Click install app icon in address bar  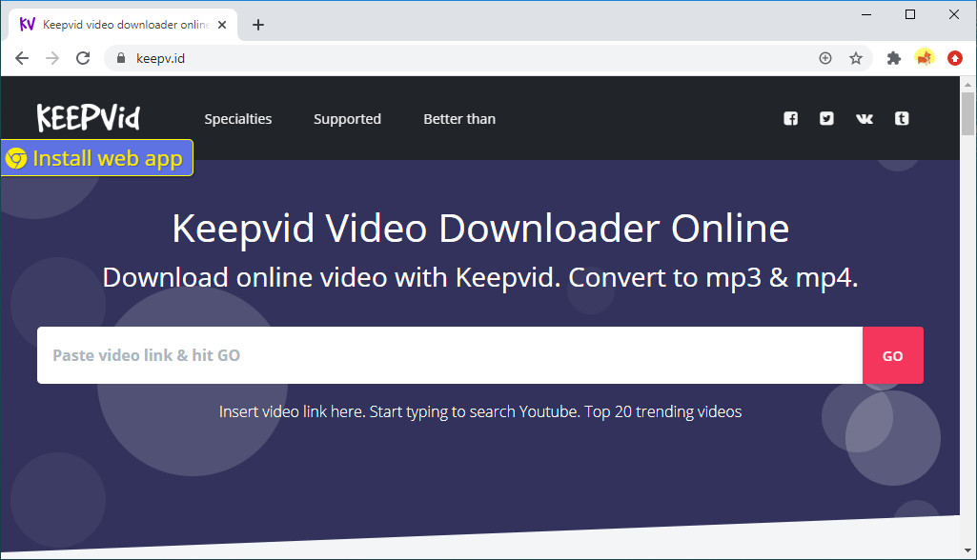(x=824, y=58)
